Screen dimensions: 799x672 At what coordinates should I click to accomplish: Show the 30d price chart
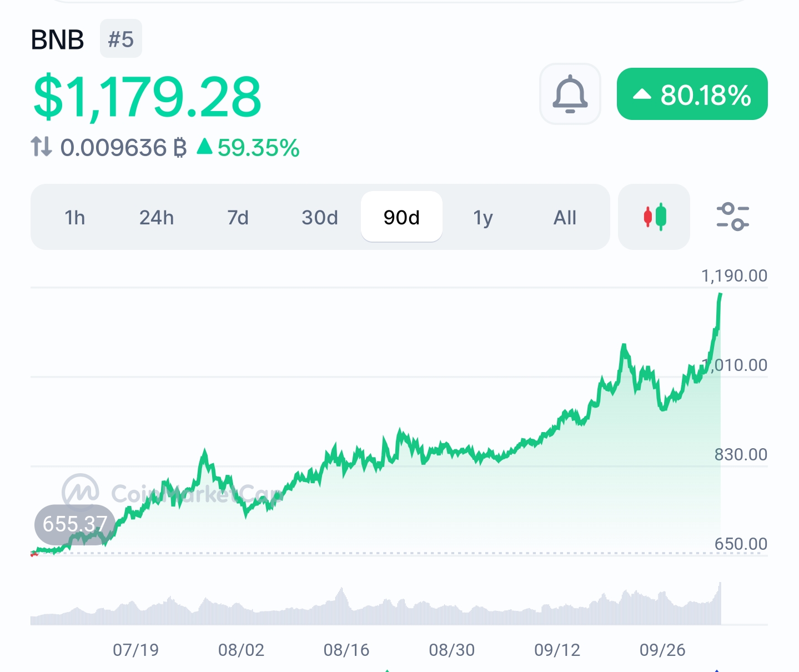pos(320,217)
